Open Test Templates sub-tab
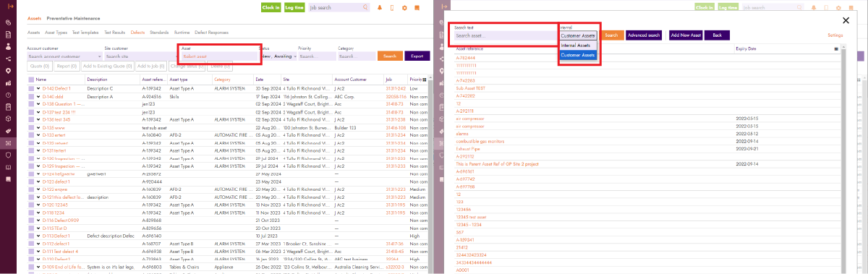The image size is (868, 274). 85,33
